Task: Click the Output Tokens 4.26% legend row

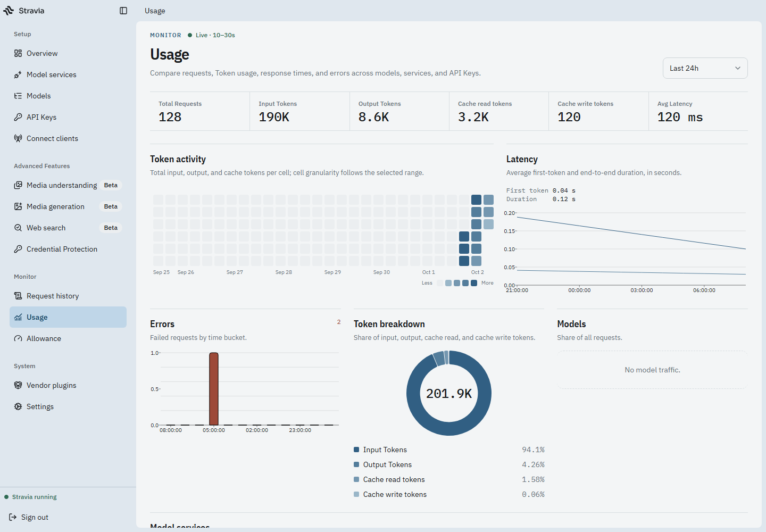Action: pyautogui.click(x=449, y=464)
